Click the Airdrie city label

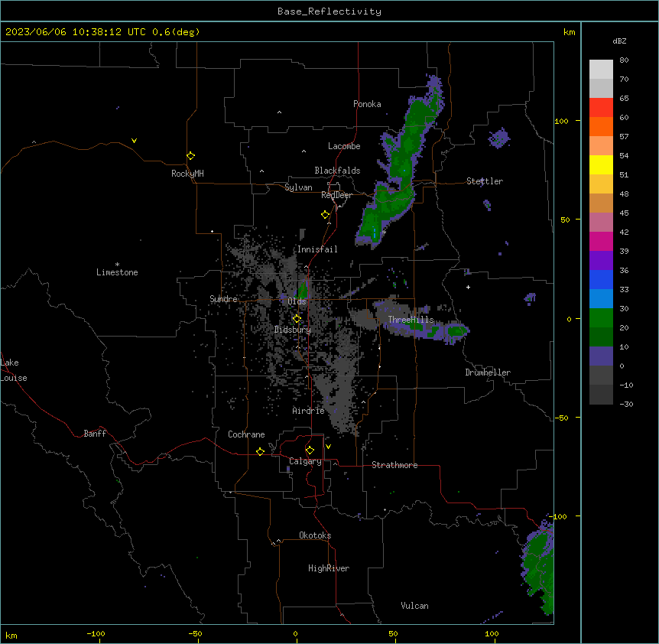(308, 411)
